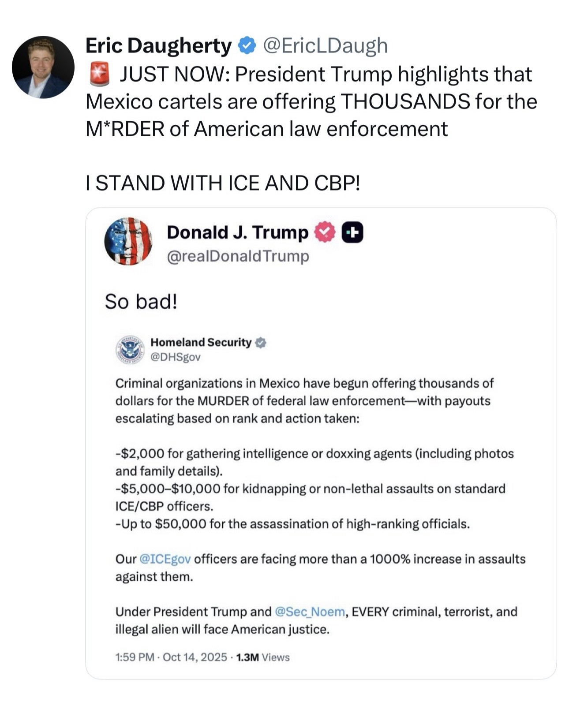The height and width of the screenshot is (728, 569).
Task: Click Eric Daugherty's blue verified badge
Action: 247,45
